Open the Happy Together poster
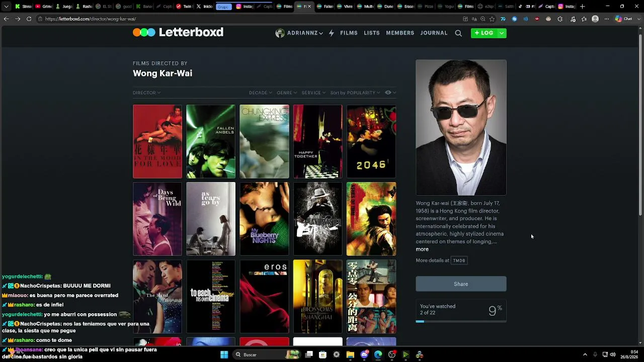 (x=317, y=141)
